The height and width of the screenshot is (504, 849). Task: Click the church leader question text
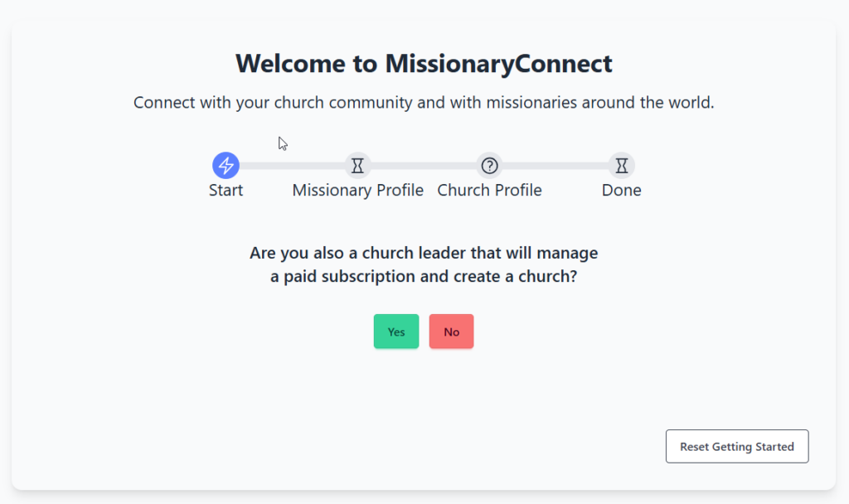pyautogui.click(x=424, y=253)
